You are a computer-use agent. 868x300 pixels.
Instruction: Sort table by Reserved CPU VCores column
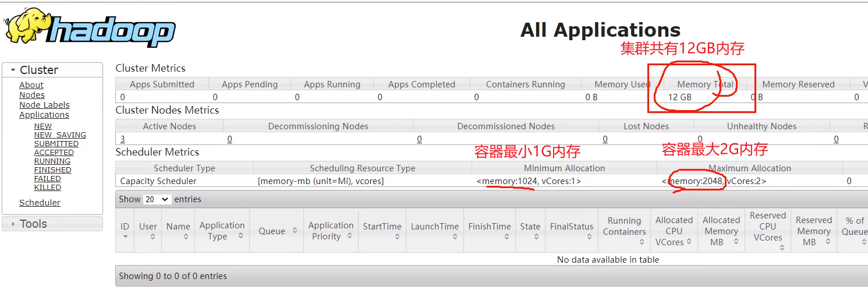[x=768, y=231]
